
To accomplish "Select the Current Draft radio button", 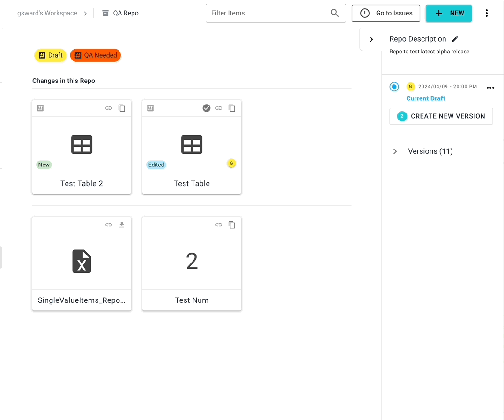I will (394, 87).
